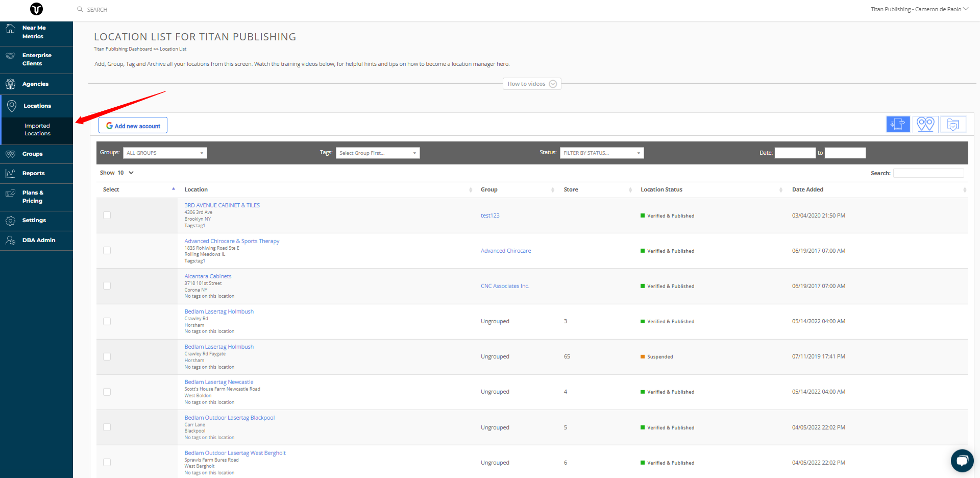Open Enterprise Clients menu item

[x=36, y=60]
